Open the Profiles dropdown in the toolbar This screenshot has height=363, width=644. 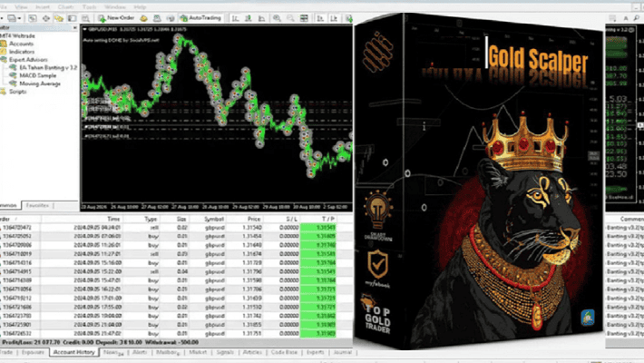pos(15,18)
